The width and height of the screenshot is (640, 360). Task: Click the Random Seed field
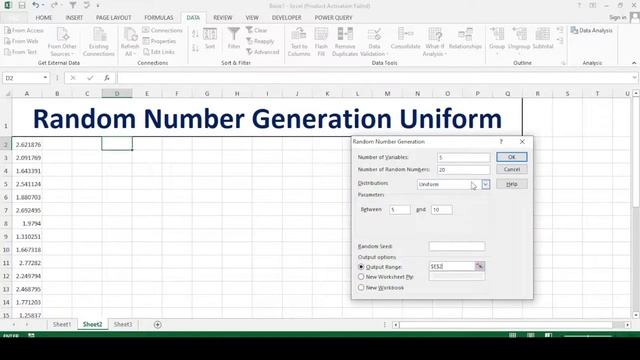457,246
